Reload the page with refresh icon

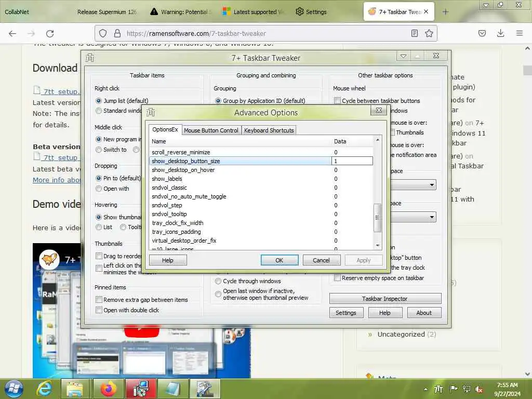pos(50,33)
